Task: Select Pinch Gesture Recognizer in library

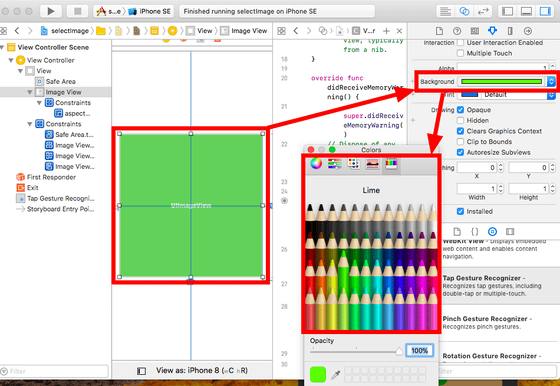Action: pos(498,322)
